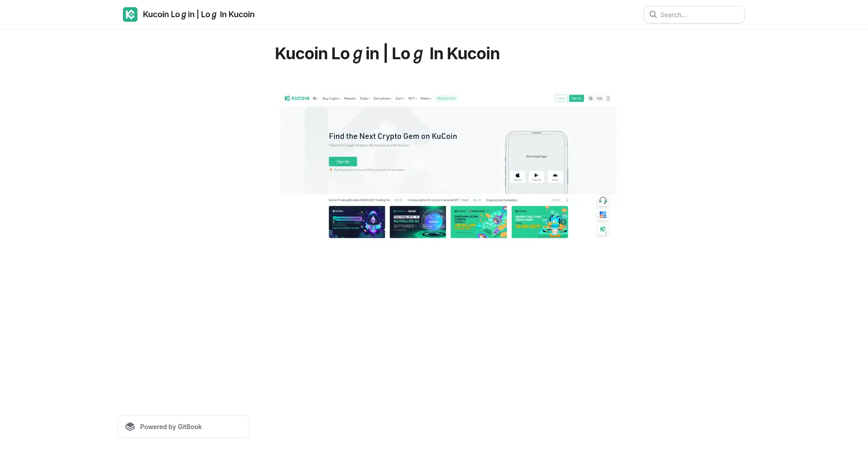868x449 pixels.
Task: Click the globe language icon
Action: (x=590, y=98)
